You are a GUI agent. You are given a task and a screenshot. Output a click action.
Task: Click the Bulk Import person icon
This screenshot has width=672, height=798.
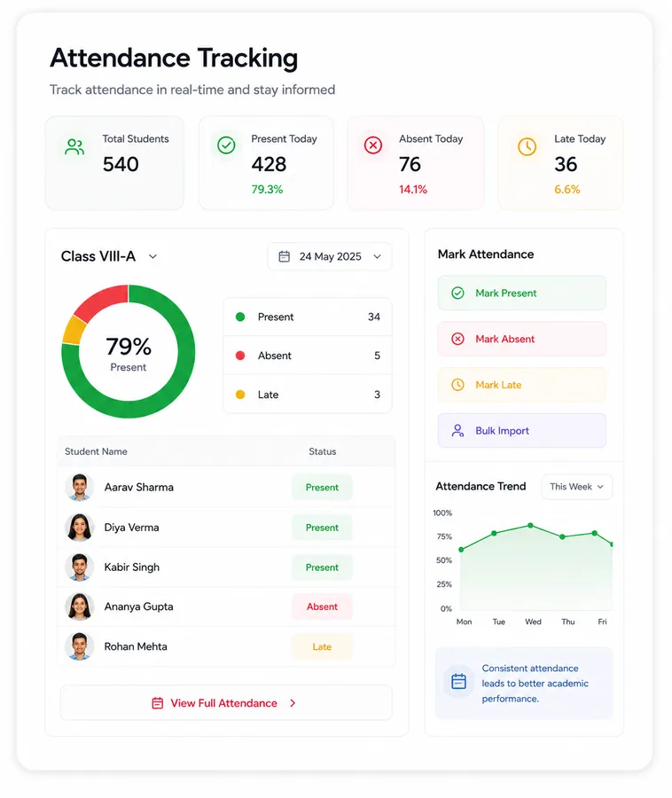click(457, 431)
